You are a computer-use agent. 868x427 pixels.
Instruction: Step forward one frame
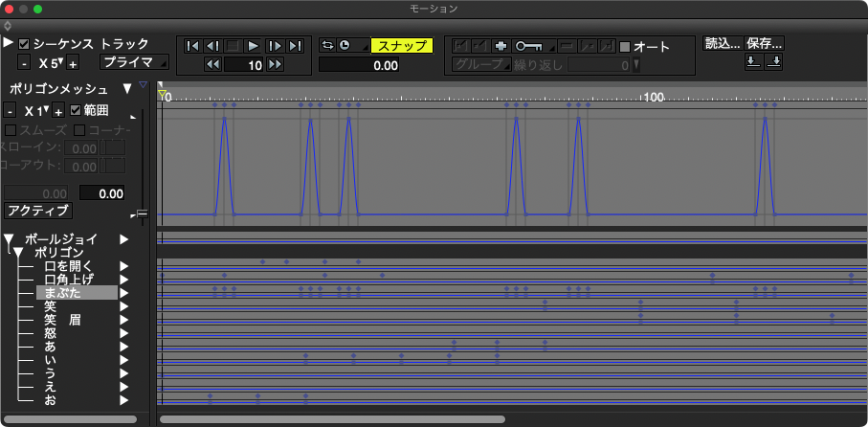coord(275,46)
